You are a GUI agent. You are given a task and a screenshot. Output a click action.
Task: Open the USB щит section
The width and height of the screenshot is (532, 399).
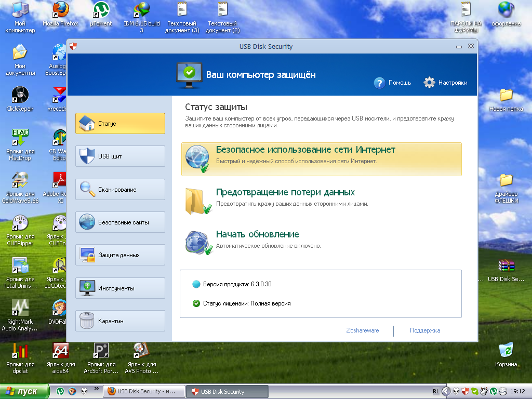(x=120, y=156)
